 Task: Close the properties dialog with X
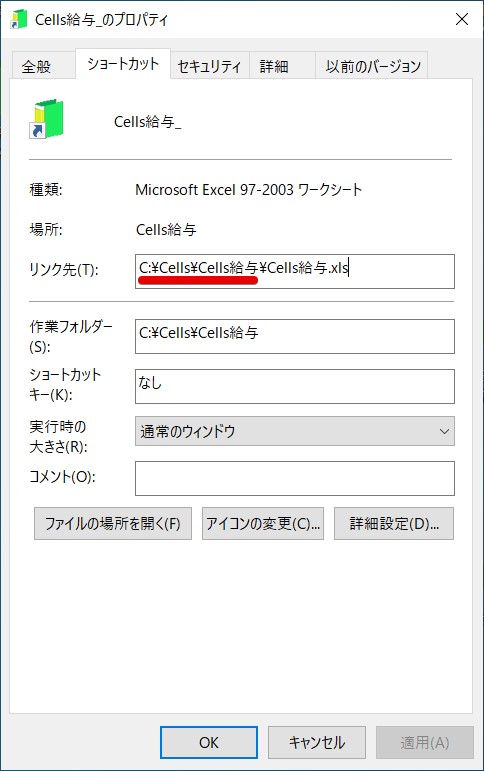pyautogui.click(x=461, y=19)
